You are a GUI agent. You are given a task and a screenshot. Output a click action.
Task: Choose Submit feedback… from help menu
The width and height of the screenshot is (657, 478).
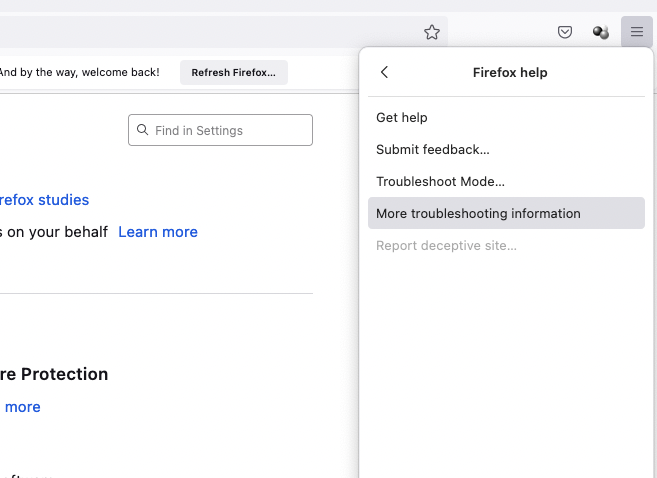tap(506, 150)
